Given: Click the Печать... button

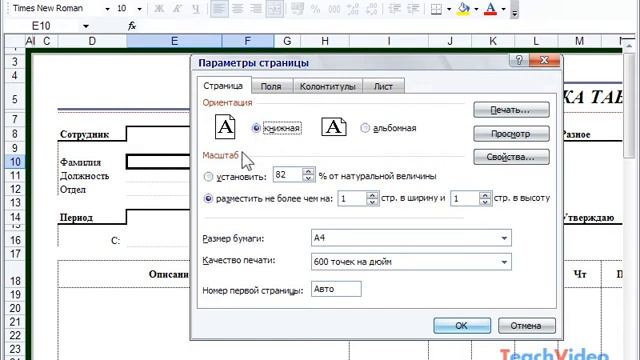Looking at the screenshot, I should [511, 110].
